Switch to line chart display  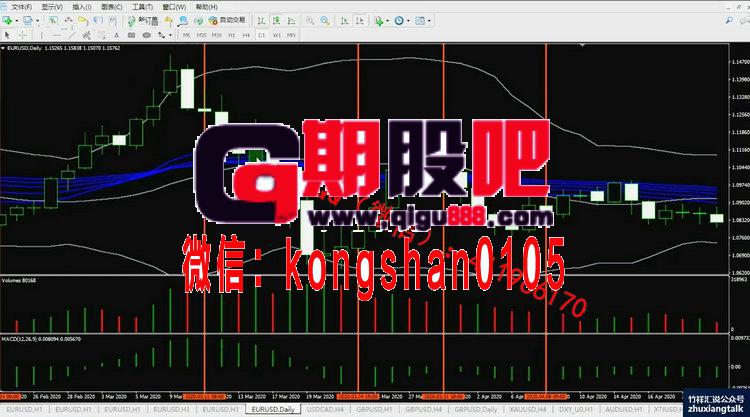tap(291, 21)
